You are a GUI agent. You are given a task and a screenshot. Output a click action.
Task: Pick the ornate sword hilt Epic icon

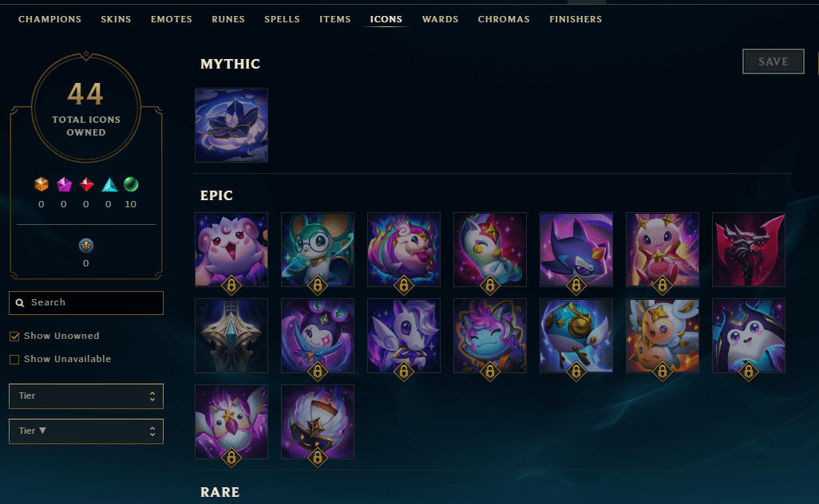pos(231,336)
